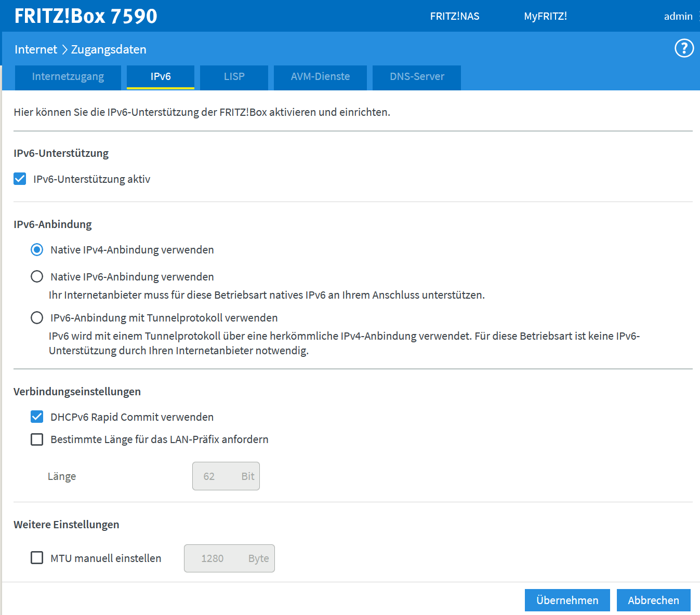Switch to the Internetzugang tab
Image resolution: width=700 pixels, height=615 pixels.
(68, 77)
